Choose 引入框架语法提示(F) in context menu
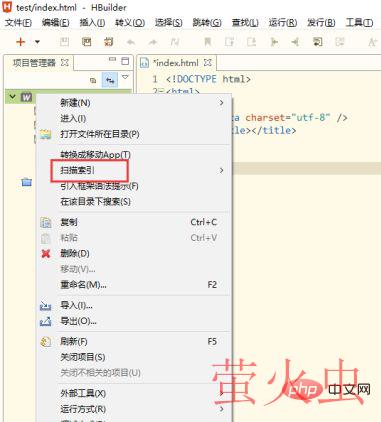The height and width of the screenshot is (422, 381). click(134, 186)
